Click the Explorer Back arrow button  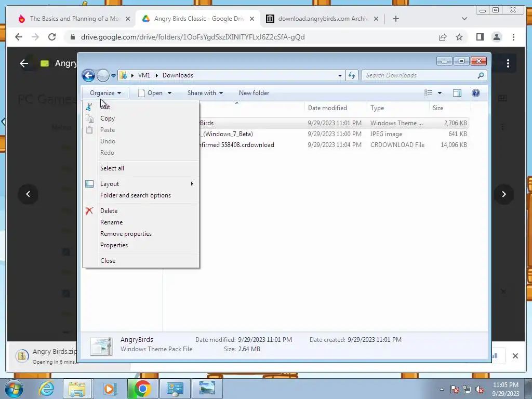tap(88, 75)
